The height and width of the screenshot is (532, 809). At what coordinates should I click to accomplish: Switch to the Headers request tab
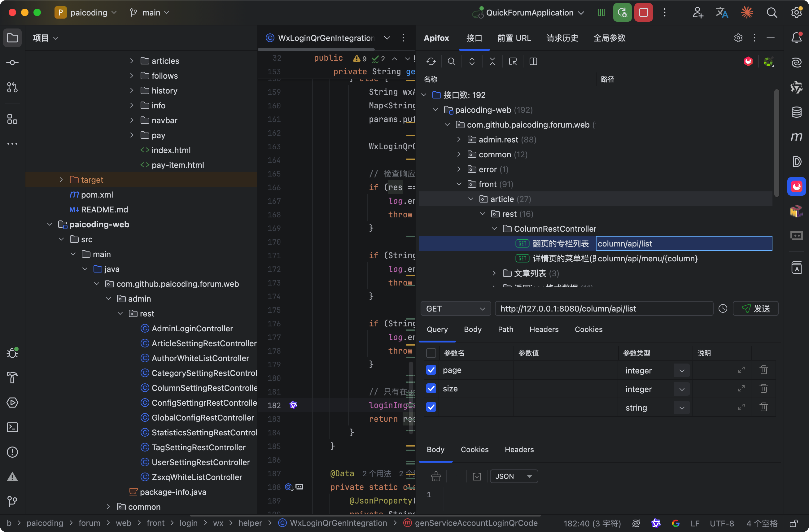coord(544,329)
